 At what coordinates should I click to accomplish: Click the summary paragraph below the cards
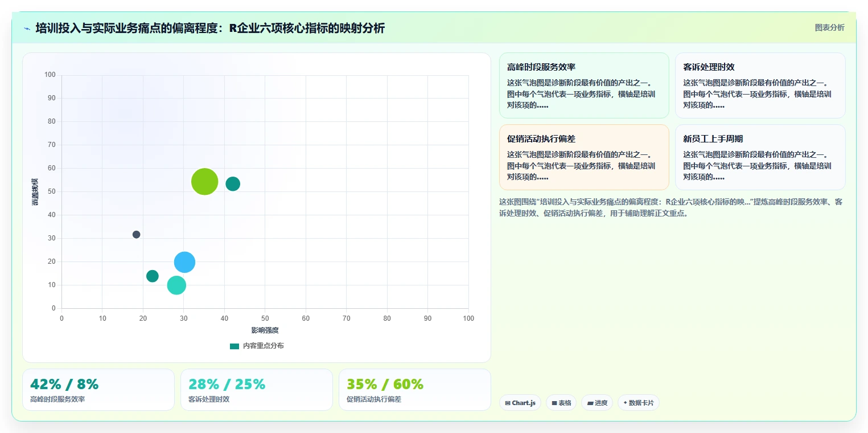coord(672,207)
